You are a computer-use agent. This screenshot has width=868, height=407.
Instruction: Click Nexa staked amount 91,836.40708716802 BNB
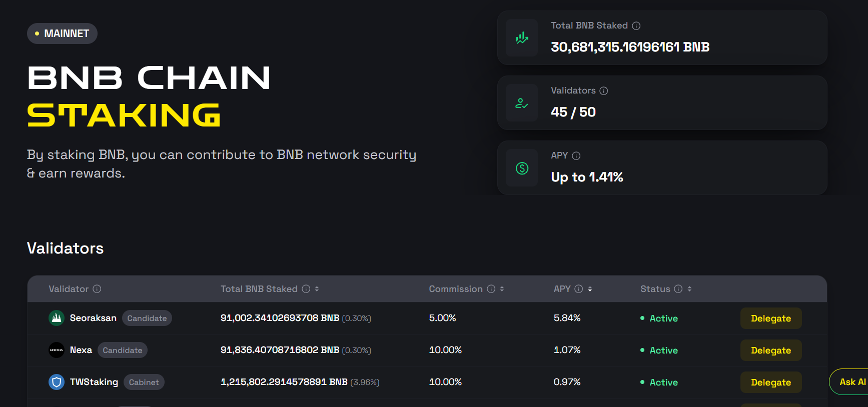point(280,350)
